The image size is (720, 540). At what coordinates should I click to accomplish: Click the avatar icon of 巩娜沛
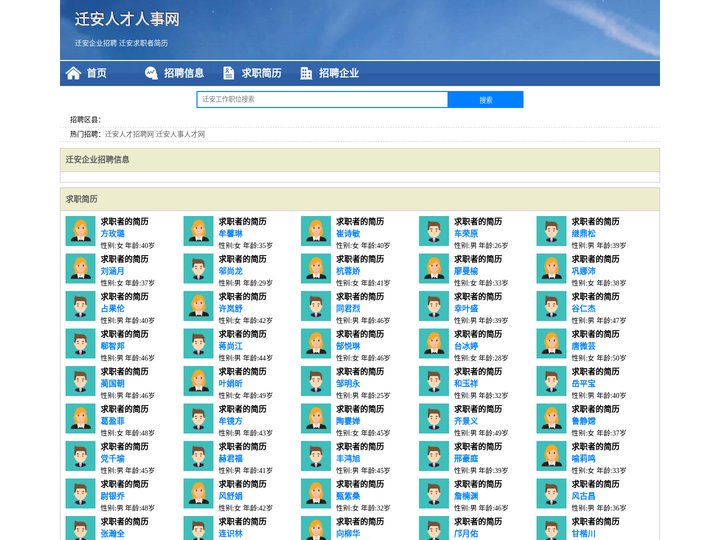point(551,269)
